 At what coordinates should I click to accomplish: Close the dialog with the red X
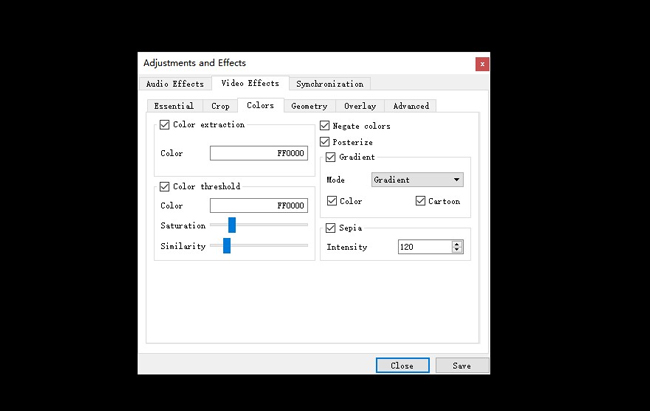pos(482,64)
